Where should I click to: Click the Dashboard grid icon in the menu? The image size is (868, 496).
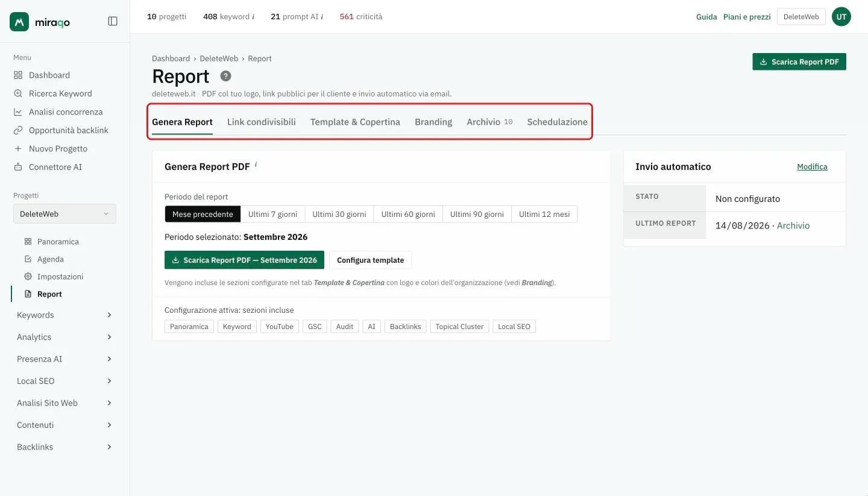point(18,75)
